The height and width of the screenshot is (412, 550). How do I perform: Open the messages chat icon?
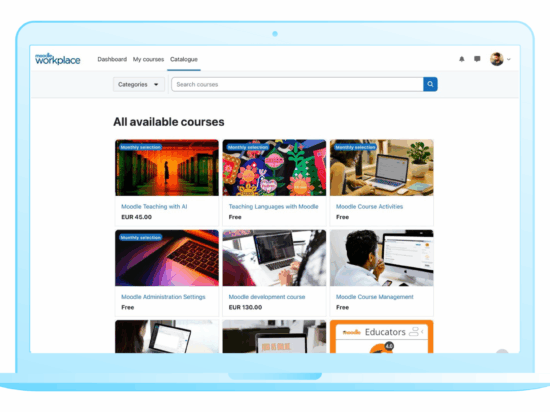[x=477, y=59]
